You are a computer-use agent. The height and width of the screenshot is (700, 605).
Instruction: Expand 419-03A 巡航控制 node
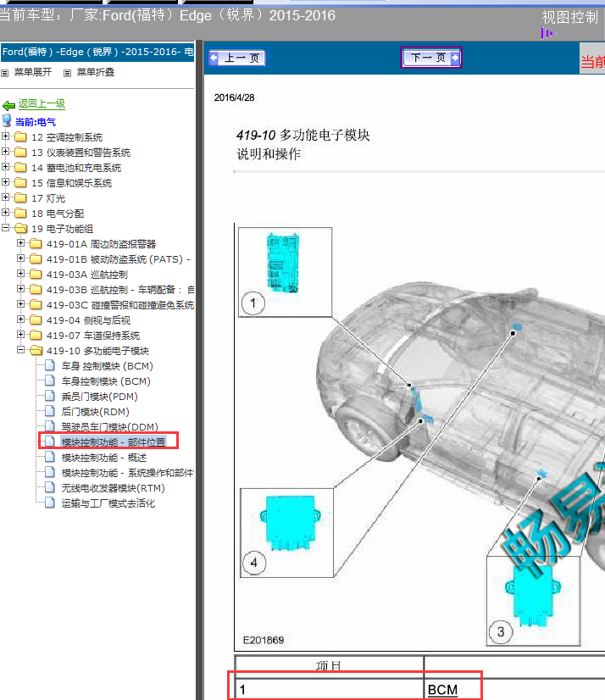click(x=20, y=273)
